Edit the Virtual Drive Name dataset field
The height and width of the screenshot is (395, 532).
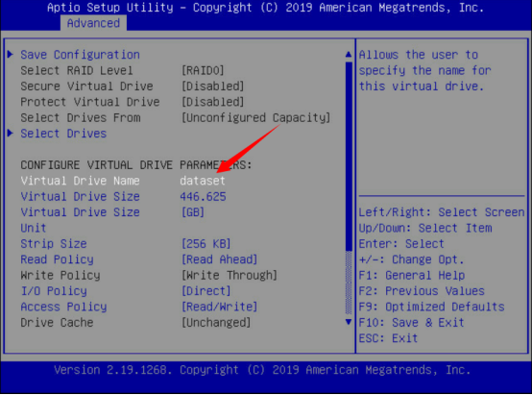[x=203, y=181]
